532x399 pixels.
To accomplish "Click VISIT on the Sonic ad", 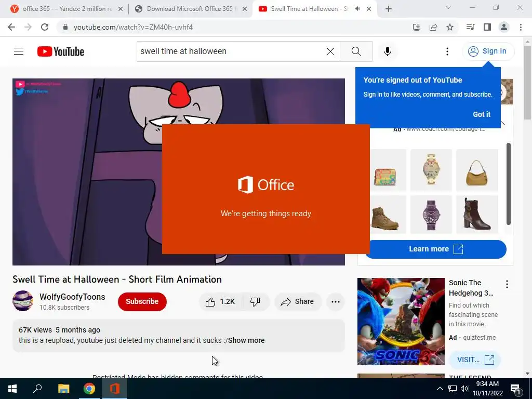I will pyautogui.click(x=475, y=360).
